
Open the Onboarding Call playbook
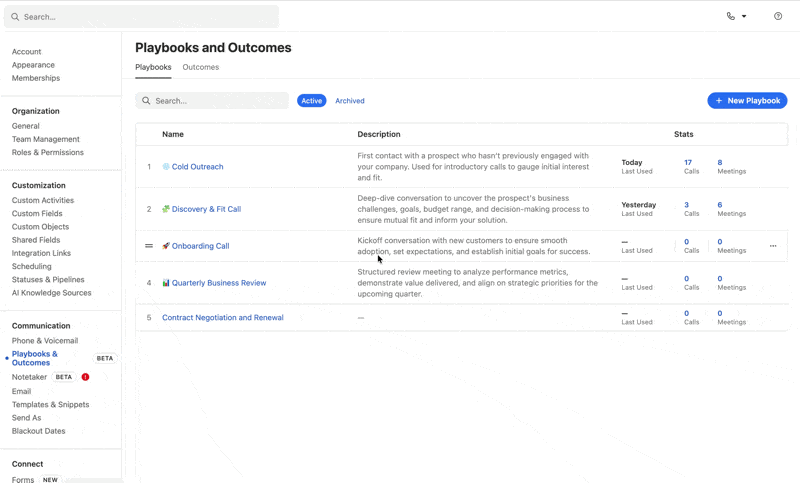click(x=201, y=246)
